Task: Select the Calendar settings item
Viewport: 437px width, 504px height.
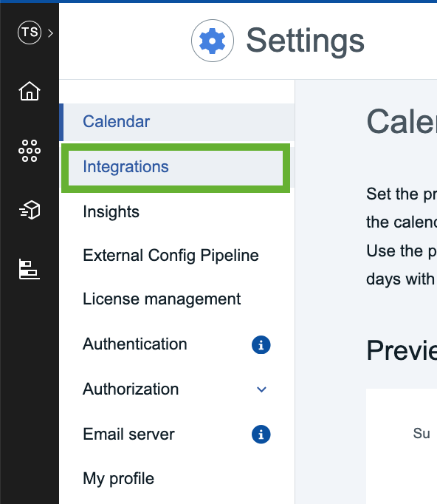Action: click(177, 122)
